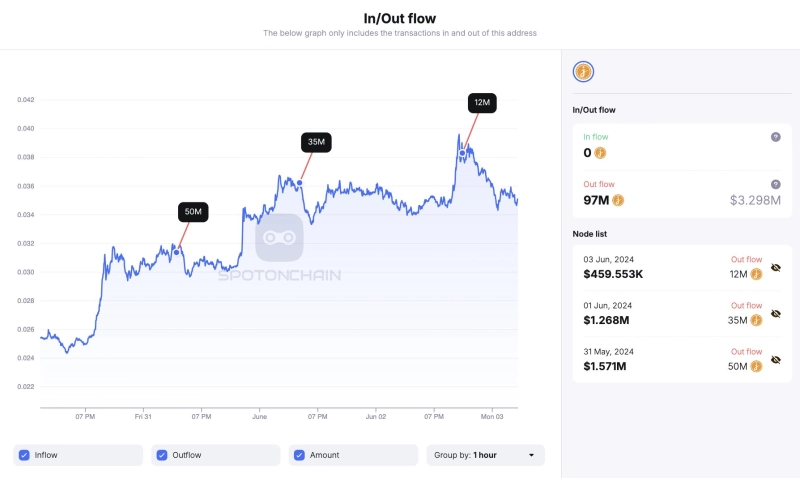Hide the 03 Jun, 2024 node
This screenshot has height=478, width=800.
776,268
